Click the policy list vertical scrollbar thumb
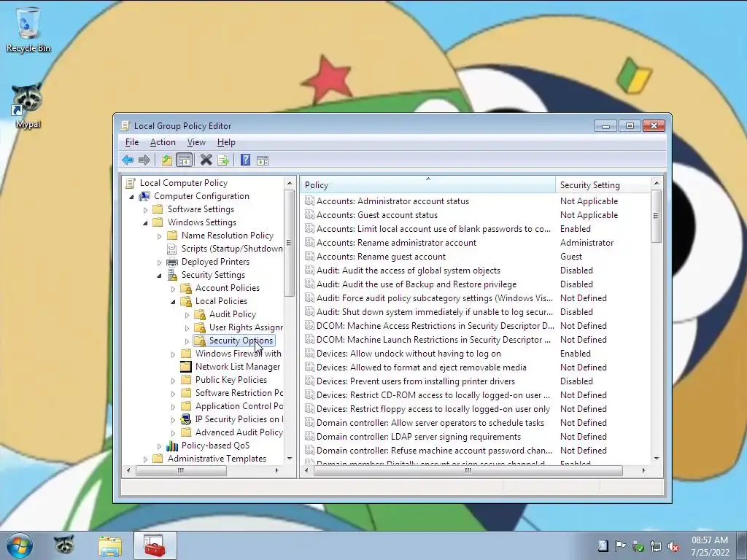The width and height of the screenshot is (747, 560). coord(656,216)
